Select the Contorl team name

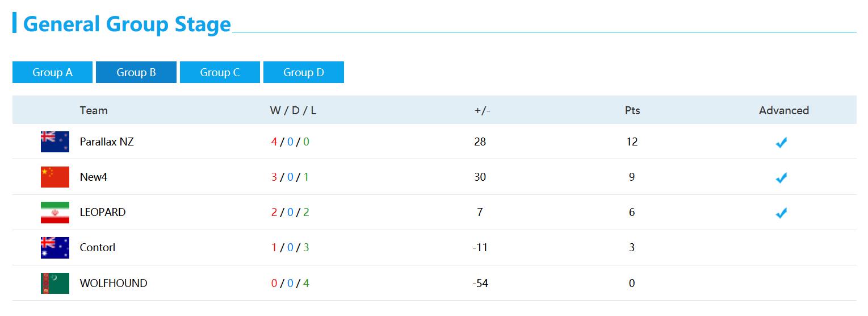(x=98, y=247)
